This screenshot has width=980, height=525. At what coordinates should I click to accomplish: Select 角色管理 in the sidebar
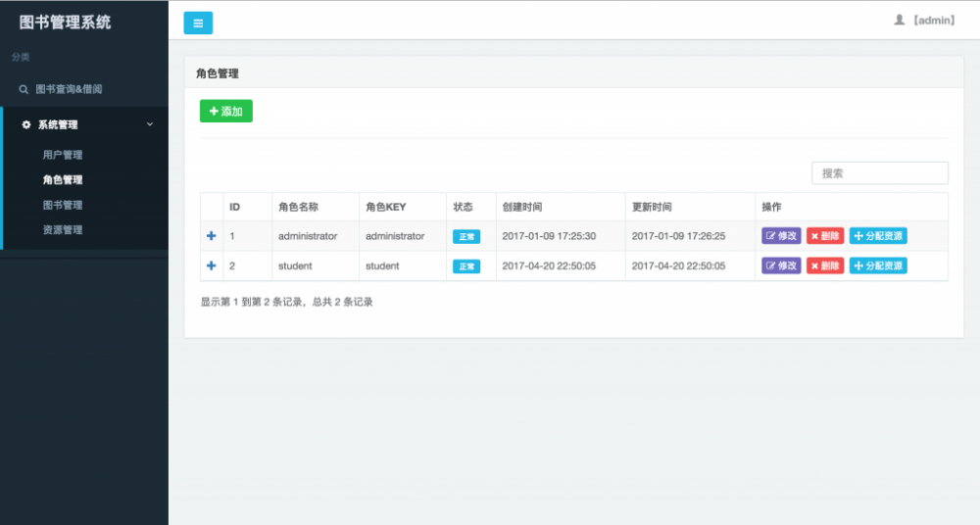(x=63, y=180)
